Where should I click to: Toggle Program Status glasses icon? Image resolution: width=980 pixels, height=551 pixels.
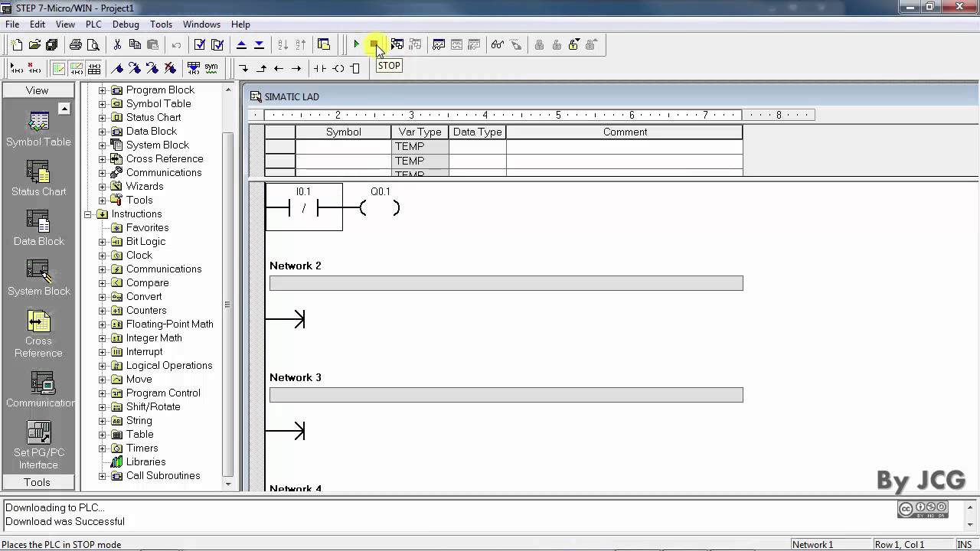coord(498,45)
